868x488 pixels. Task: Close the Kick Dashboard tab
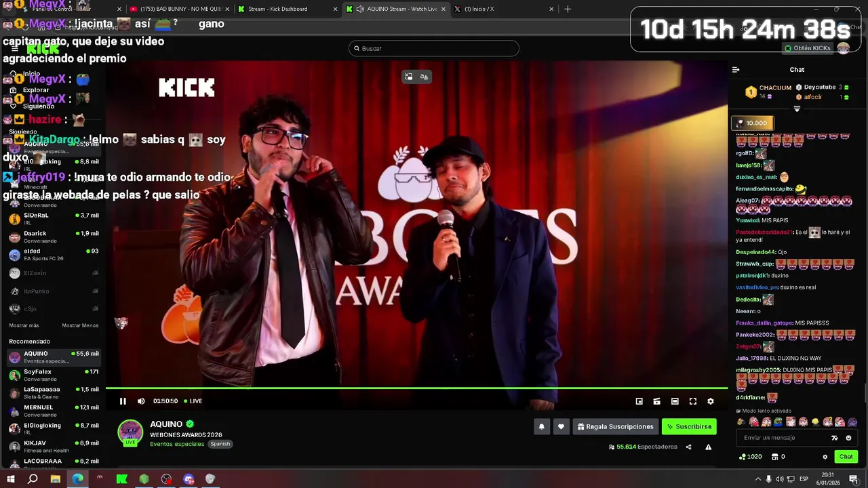tap(335, 9)
